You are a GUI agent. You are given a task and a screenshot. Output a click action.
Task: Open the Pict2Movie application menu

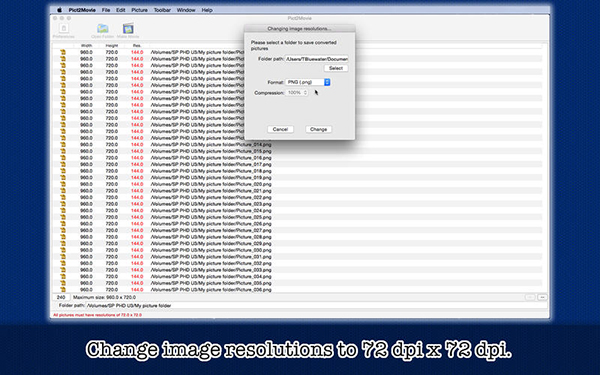click(x=82, y=10)
